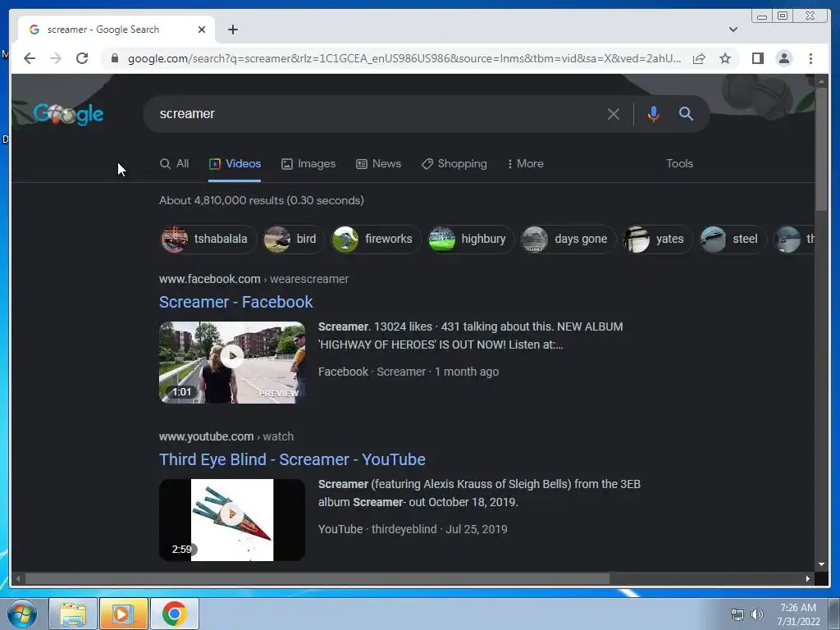The height and width of the screenshot is (630, 840).
Task: Open a new tab with plus button
Action: (x=232, y=30)
